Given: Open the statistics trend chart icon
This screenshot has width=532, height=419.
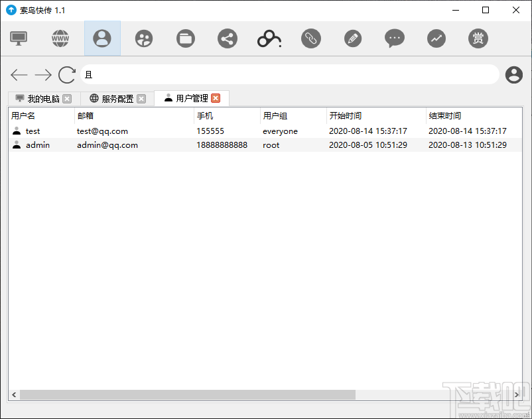Looking at the screenshot, I should coord(436,38).
